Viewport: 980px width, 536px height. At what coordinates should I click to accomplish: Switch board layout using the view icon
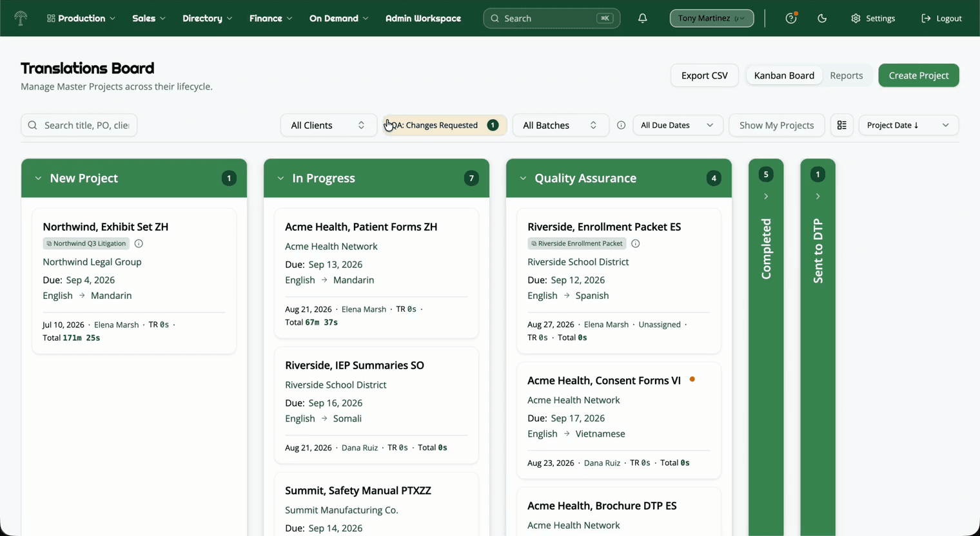[842, 125]
